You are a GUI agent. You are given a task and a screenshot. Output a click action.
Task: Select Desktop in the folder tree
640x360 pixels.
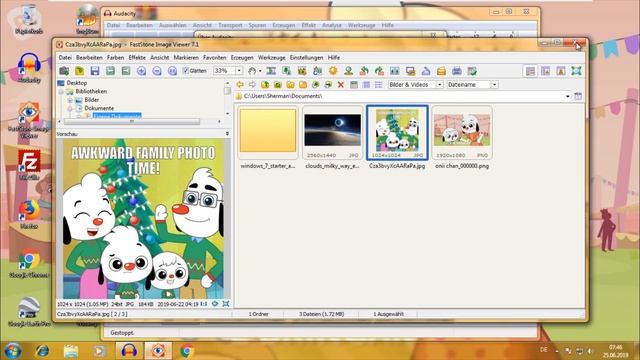click(x=76, y=83)
